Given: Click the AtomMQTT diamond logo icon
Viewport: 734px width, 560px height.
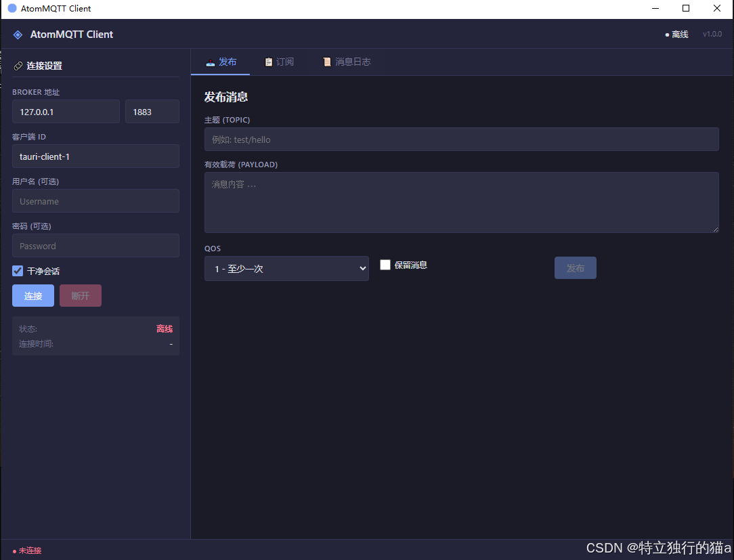Looking at the screenshot, I should click(18, 35).
